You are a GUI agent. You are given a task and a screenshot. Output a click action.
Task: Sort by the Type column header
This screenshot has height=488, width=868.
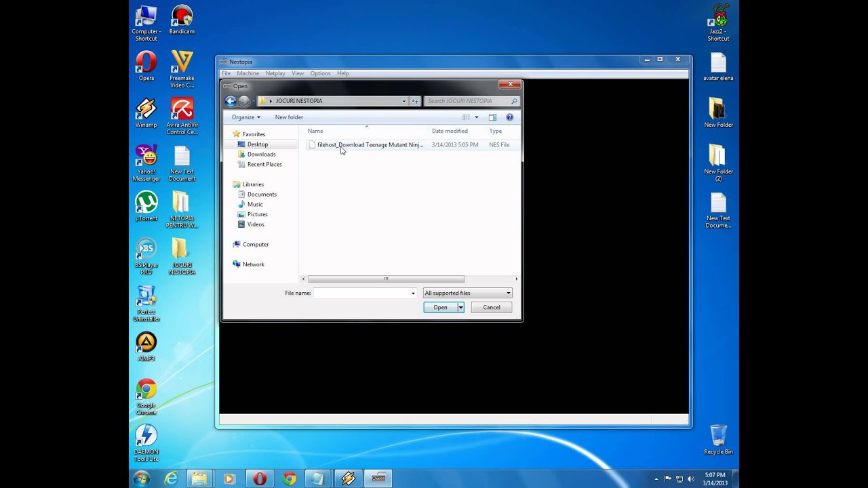tap(496, 131)
